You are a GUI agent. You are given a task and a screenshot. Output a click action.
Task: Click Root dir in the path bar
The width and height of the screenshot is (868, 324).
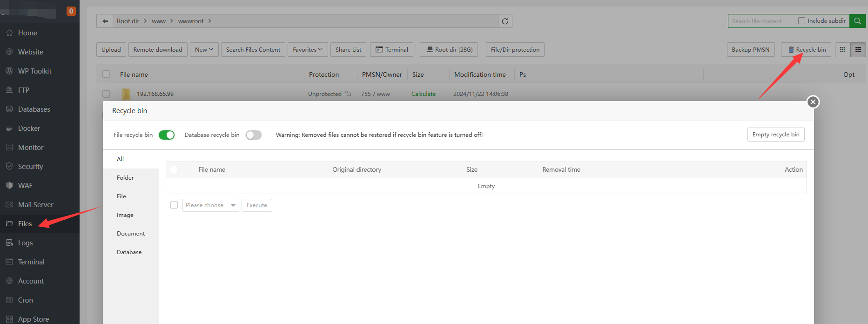(128, 21)
